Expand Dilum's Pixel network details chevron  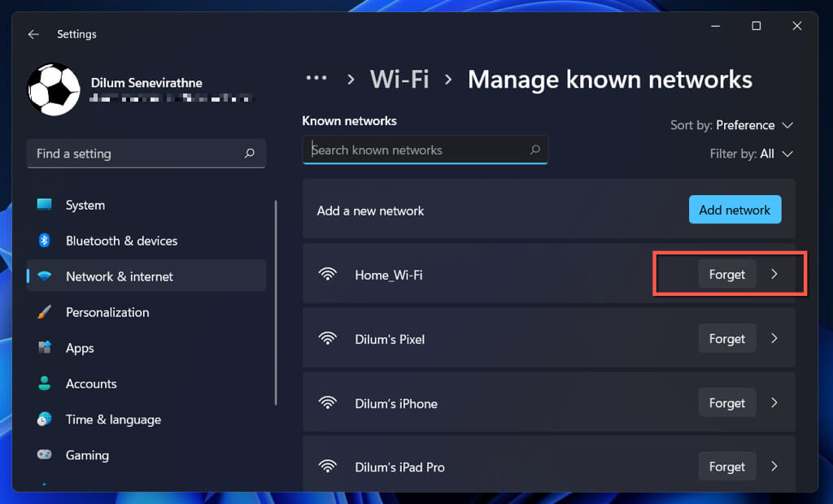[774, 339]
